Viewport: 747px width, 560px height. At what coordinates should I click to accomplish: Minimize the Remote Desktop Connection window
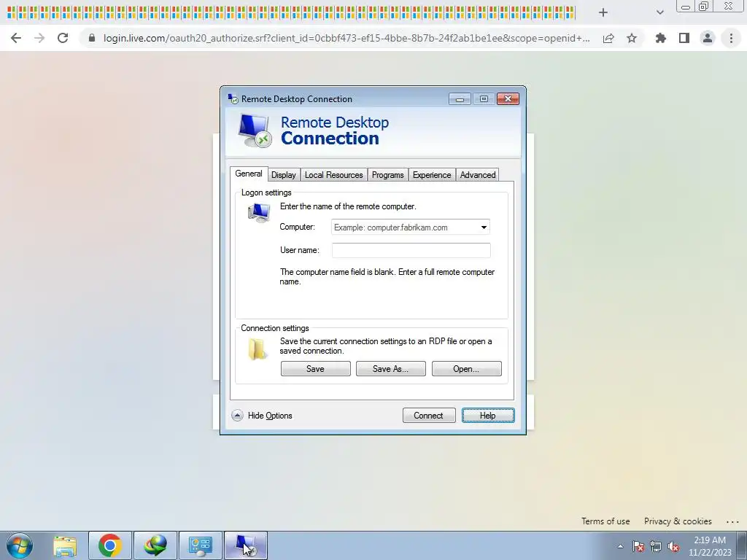coord(460,98)
